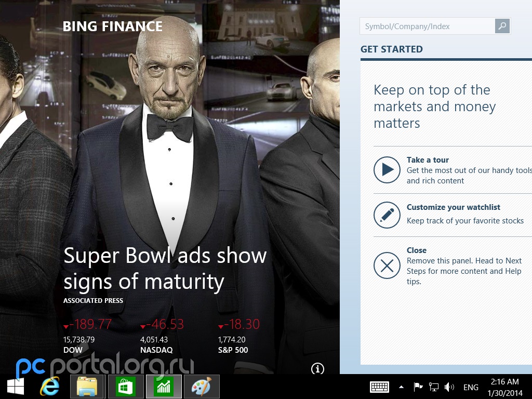Click the Customize your watchlist pencil icon
The width and height of the screenshot is (532, 399).
tap(387, 215)
